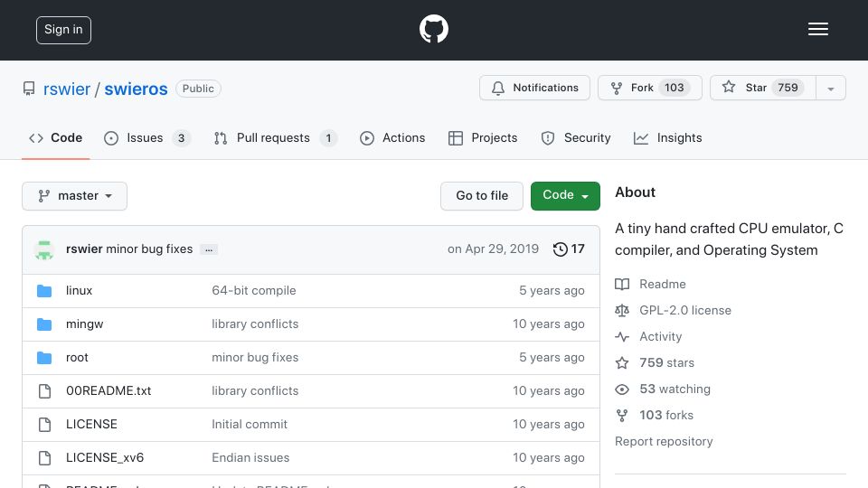
Task: Open the 'Endian issues' commit message
Action: pyautogui.click(x=250, y=457)
